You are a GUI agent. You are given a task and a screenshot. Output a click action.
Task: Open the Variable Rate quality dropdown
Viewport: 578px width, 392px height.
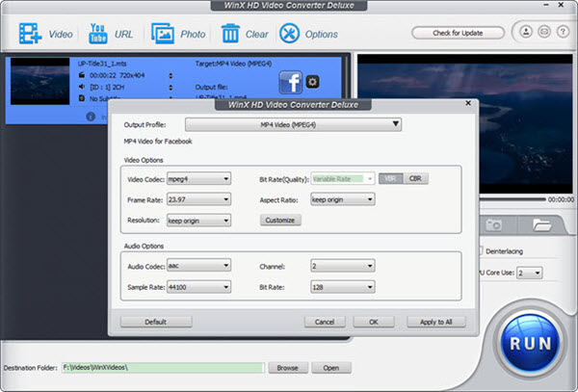(x=343, y=179)
